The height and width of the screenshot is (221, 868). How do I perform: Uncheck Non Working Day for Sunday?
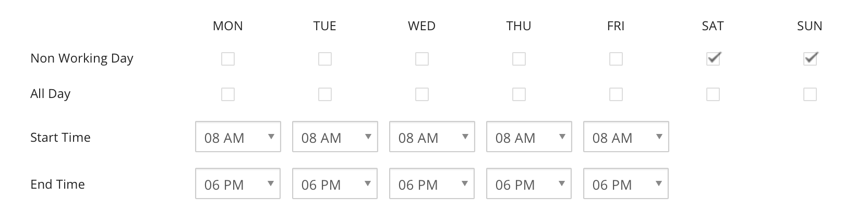810,59
